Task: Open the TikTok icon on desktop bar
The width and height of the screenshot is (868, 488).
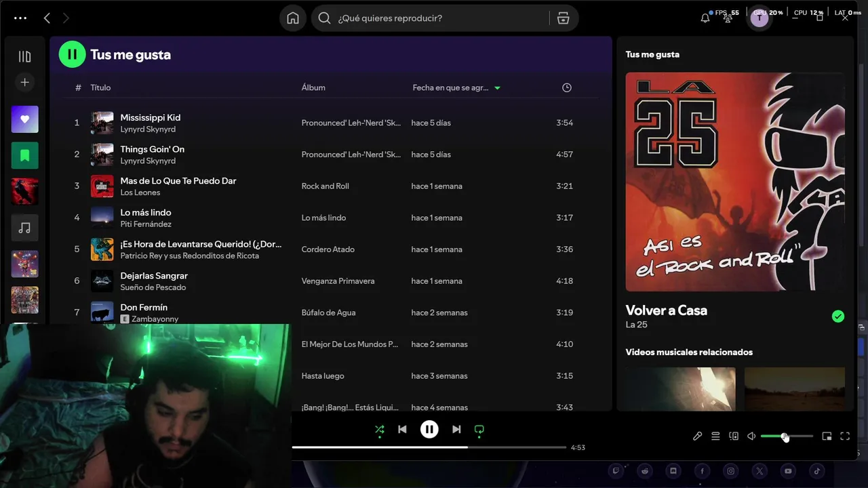Action: click(x=817, y=471)
